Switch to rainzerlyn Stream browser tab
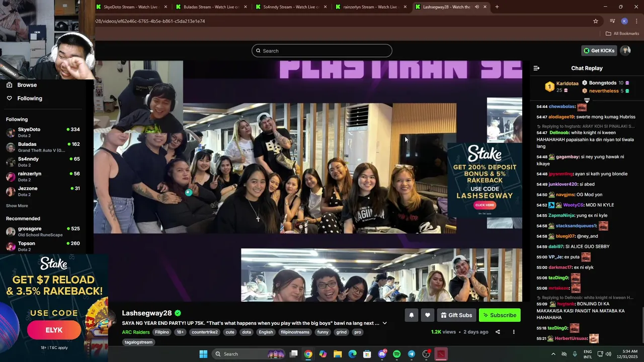The image size is (644, 362). coord(370,7)
